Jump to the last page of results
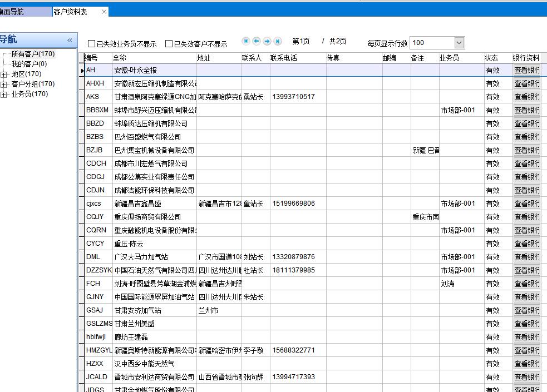The height and width of the screenshot is (392, 547). [278, 41]
